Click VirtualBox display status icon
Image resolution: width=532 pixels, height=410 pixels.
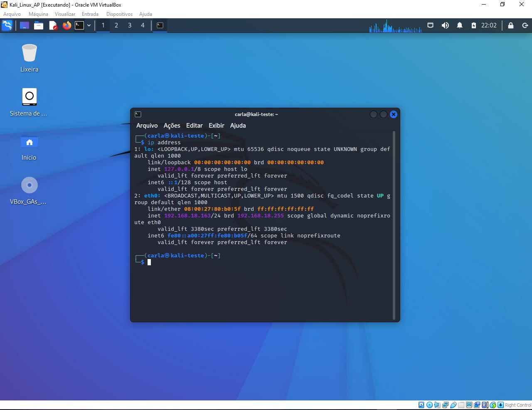point(469,405)
